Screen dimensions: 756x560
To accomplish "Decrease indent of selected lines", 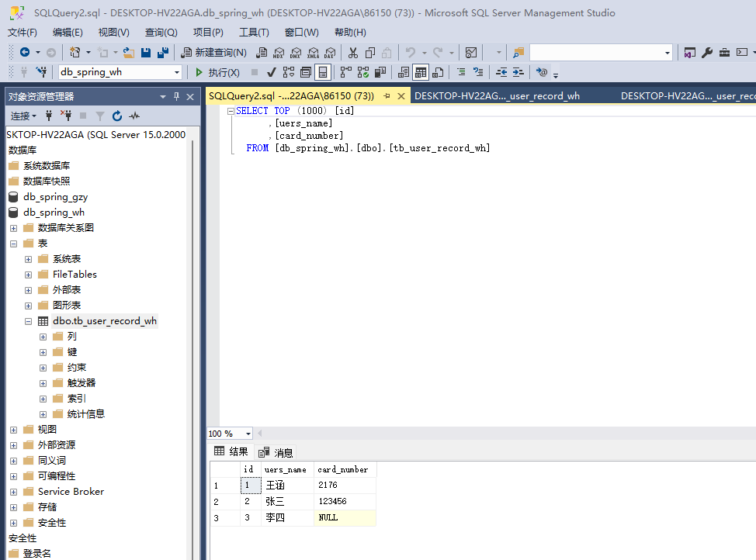I will click(501, 72).
